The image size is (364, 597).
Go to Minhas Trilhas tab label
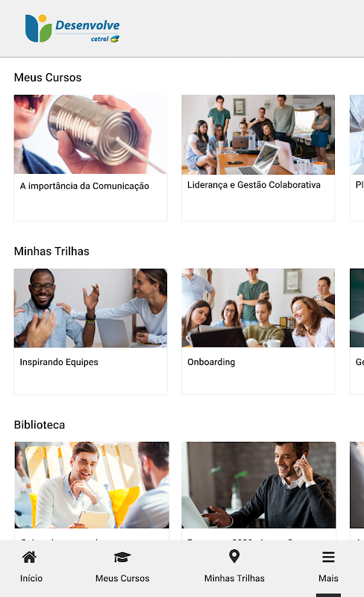pyautogui.click(x=234, y=578)
